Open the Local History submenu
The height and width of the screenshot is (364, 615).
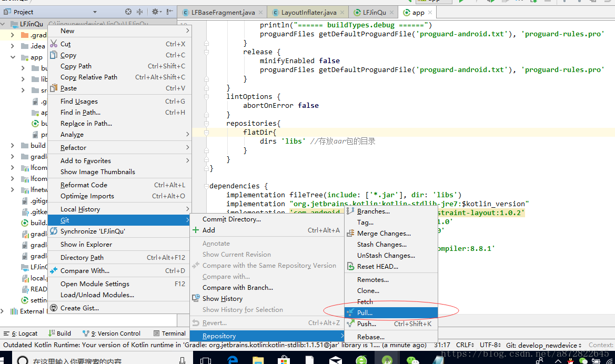pos(119,209)
